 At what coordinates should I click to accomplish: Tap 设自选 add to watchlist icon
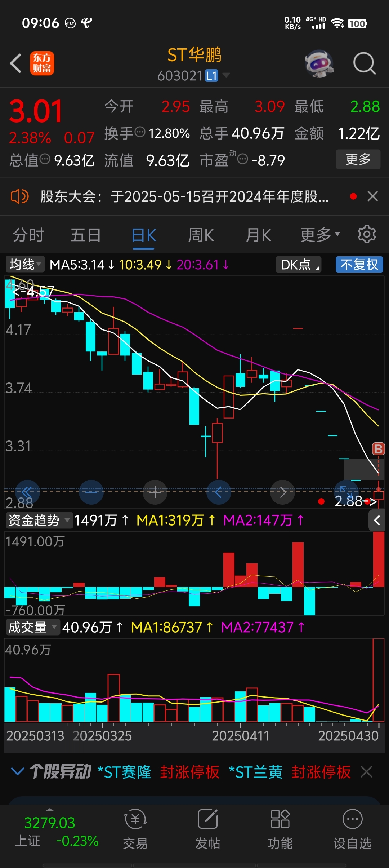click(353, 829)
